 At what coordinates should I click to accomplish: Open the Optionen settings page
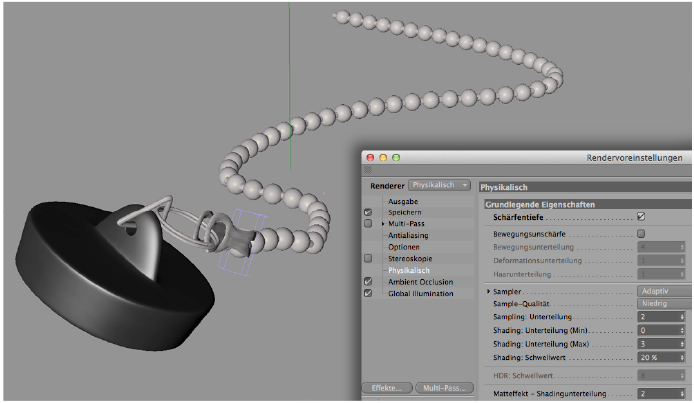pos(404,247)
